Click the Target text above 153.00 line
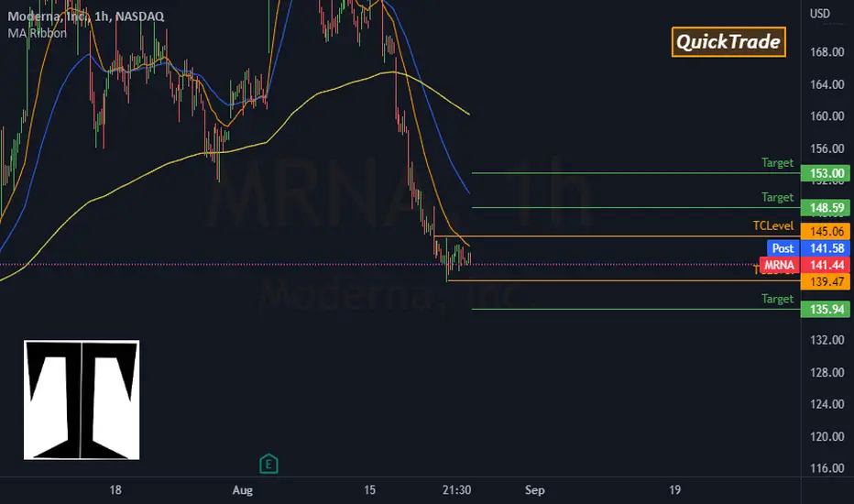This screenshot has height=504, width=854. [x=777, y=162]
